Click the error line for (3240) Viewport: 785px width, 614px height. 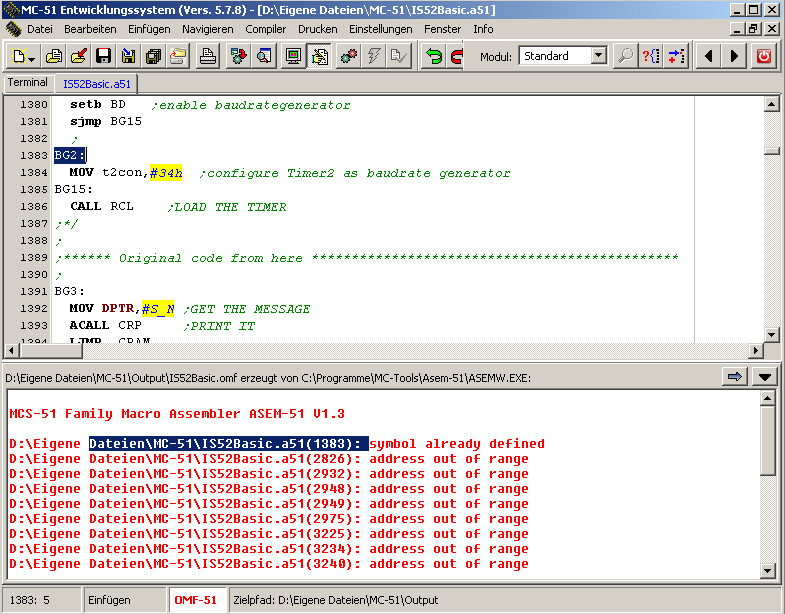(269, 564)
